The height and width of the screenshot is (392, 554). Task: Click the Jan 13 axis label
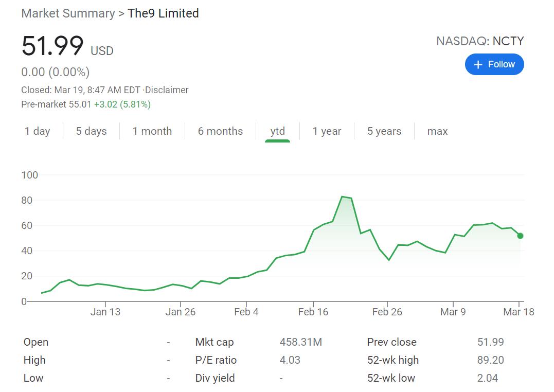[x=105, y=312]
